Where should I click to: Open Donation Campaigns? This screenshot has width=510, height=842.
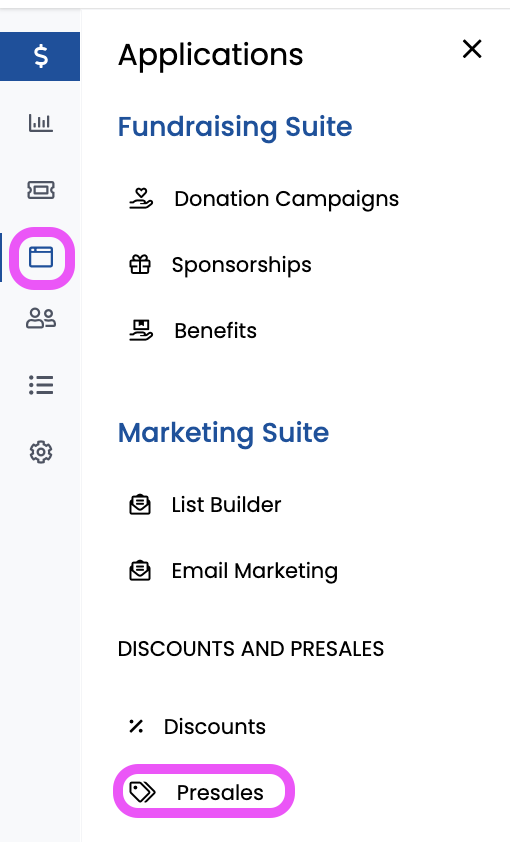coord(264,199)
